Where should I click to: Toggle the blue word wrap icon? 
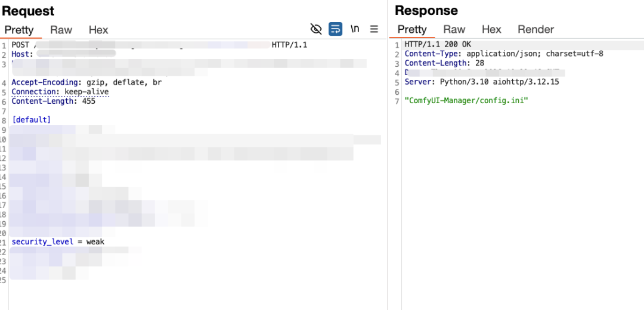pyautogui.click(x=335, y=29)
